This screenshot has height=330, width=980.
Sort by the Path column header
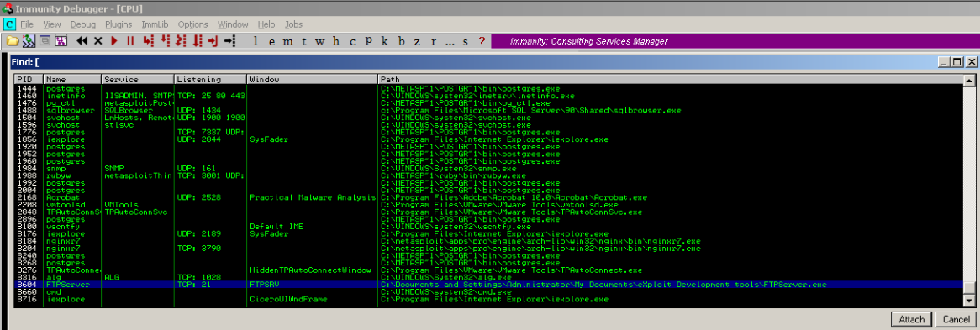670,80
